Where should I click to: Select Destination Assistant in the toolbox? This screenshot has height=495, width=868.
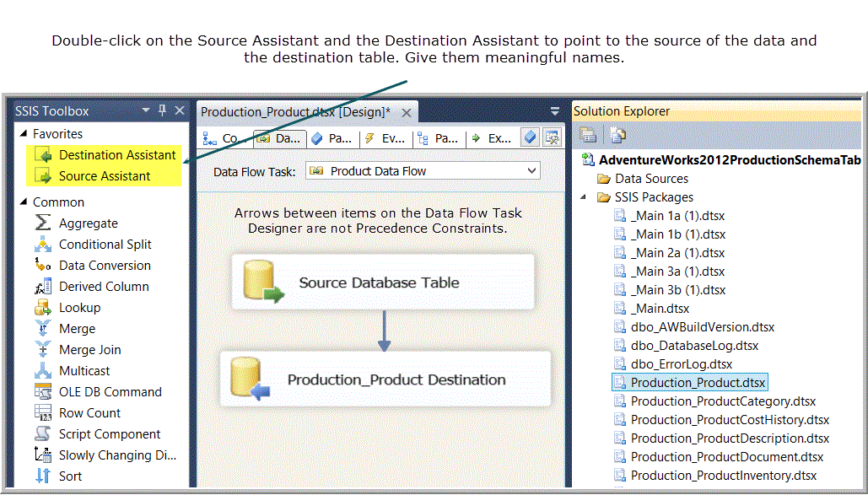(116, 155)
